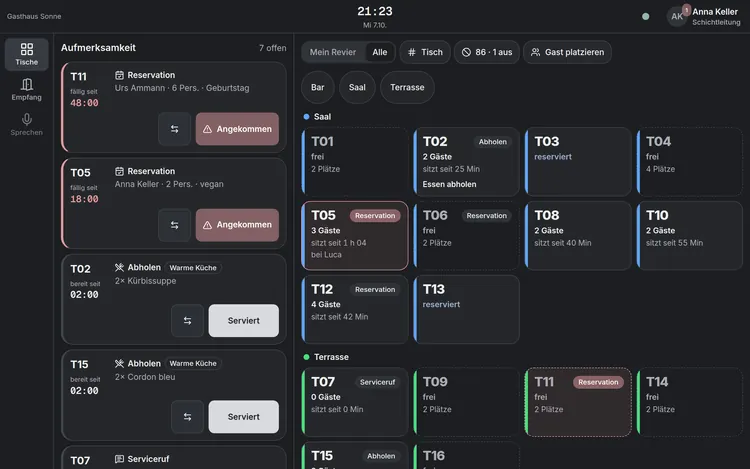Click the Reservation badge on T06 tile
This screenshot has height=469, width=750.
486,216
